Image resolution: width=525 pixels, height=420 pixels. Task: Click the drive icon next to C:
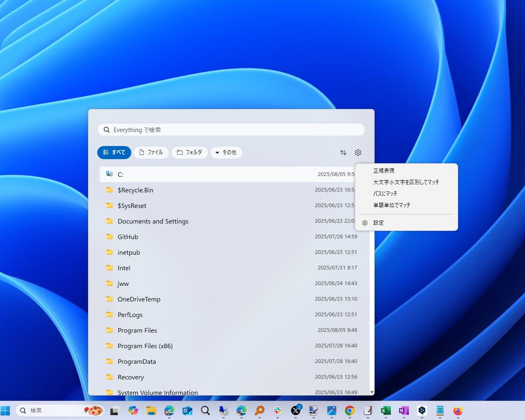click(109, 174)
